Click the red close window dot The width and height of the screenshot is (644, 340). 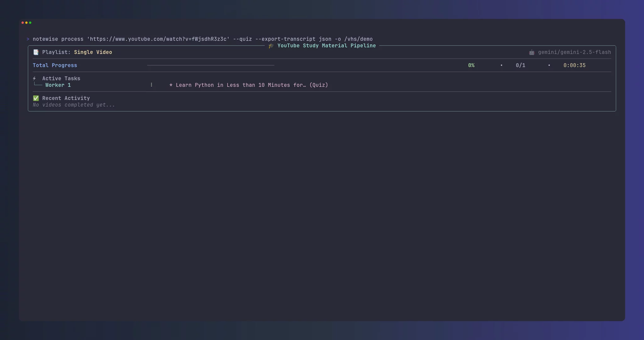click(x=23, y=23)
